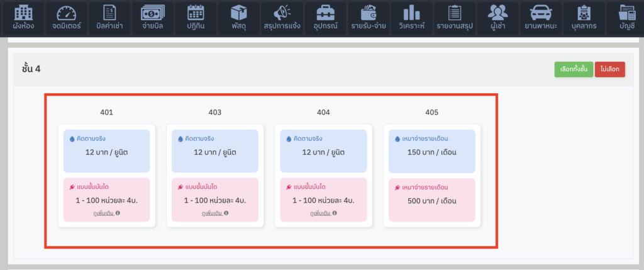Select room 405 monthly flat-rate card
The height and width of the screenshot is (270, 644).
click(431, 176)
